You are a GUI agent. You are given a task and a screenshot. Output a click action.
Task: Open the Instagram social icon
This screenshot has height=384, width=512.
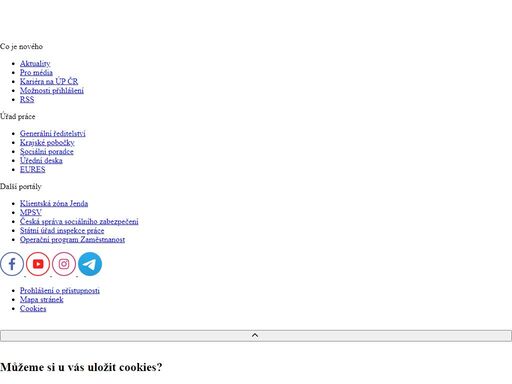(x=64, y=264)
